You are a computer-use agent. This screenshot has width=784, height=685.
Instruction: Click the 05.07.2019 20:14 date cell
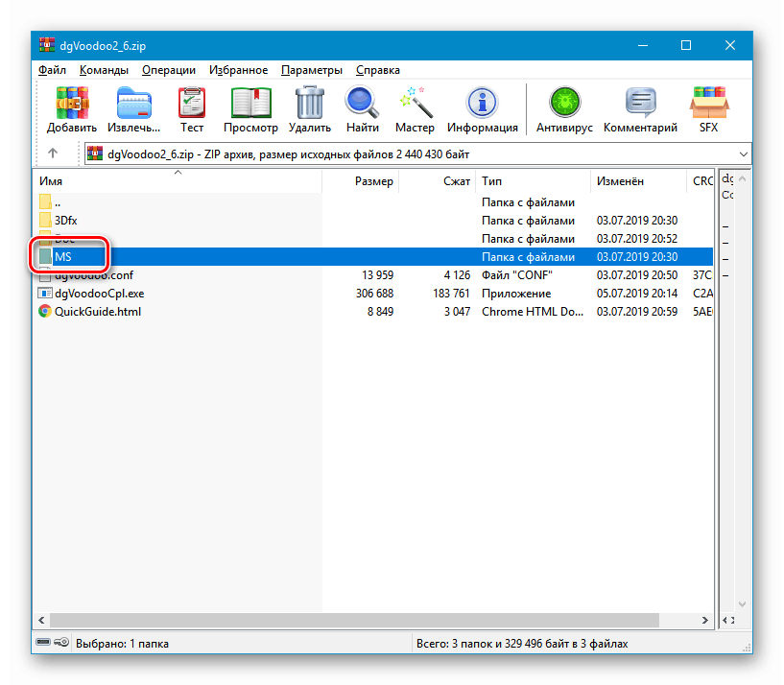[637, 294]
